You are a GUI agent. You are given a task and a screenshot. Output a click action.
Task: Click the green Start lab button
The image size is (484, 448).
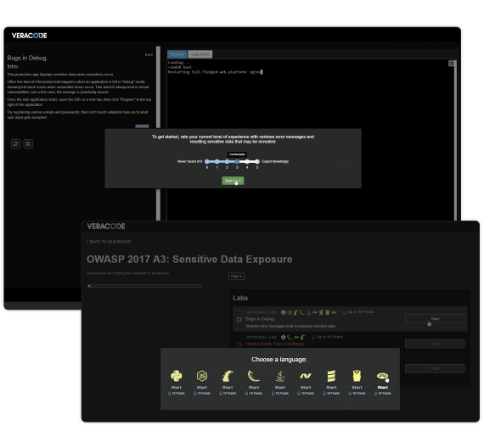click(x=233, y=181)
